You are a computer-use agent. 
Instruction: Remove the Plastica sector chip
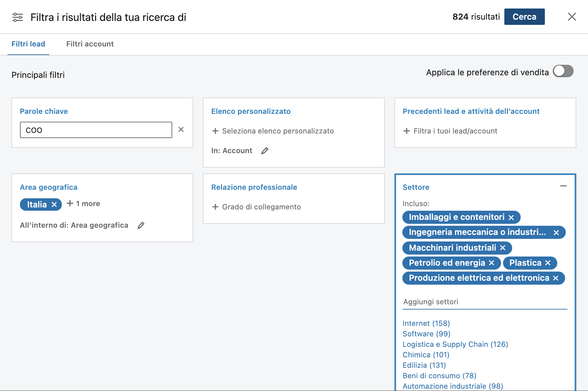548,263
